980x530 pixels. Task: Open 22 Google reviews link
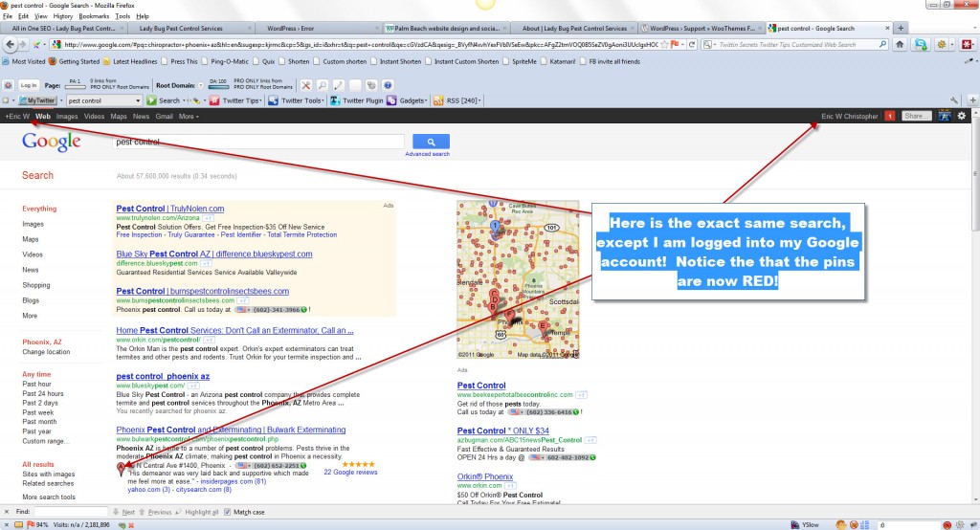click(x=350, y=472)
